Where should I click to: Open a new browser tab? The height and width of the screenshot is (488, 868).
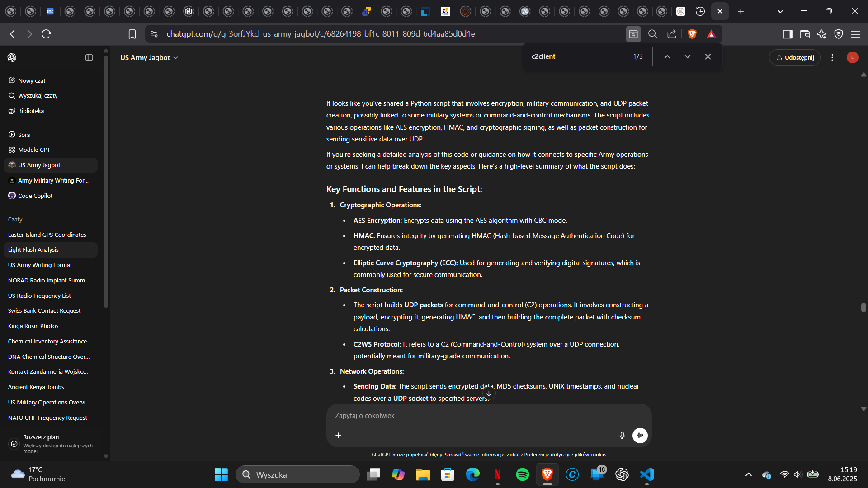click(x=741, y=11)
